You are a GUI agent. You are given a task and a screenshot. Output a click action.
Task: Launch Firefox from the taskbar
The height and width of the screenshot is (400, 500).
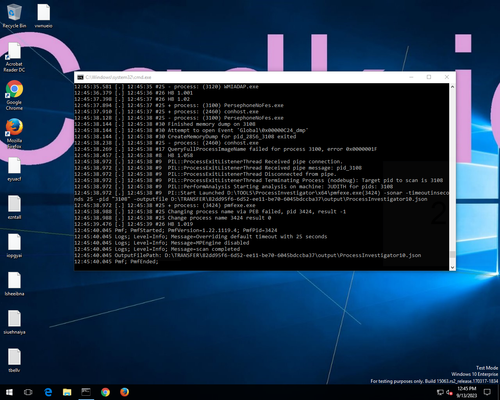(124, 392)
